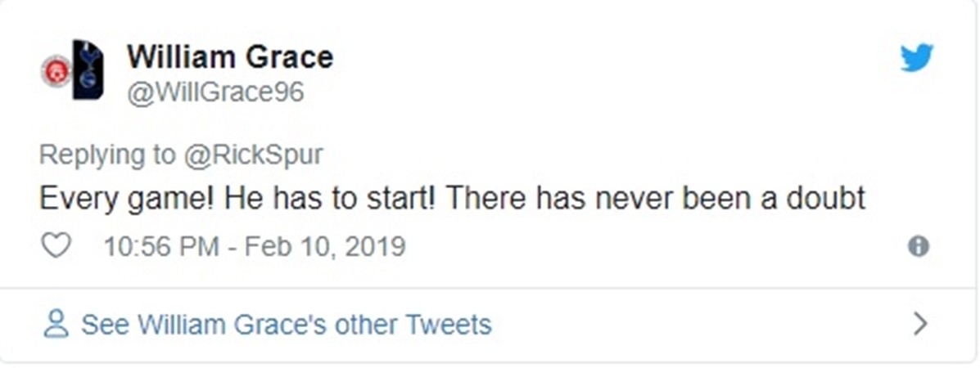Like the tweet with the heart icon
The width and height of the screenshot is (980, 368).
click(x=56, y=246)
